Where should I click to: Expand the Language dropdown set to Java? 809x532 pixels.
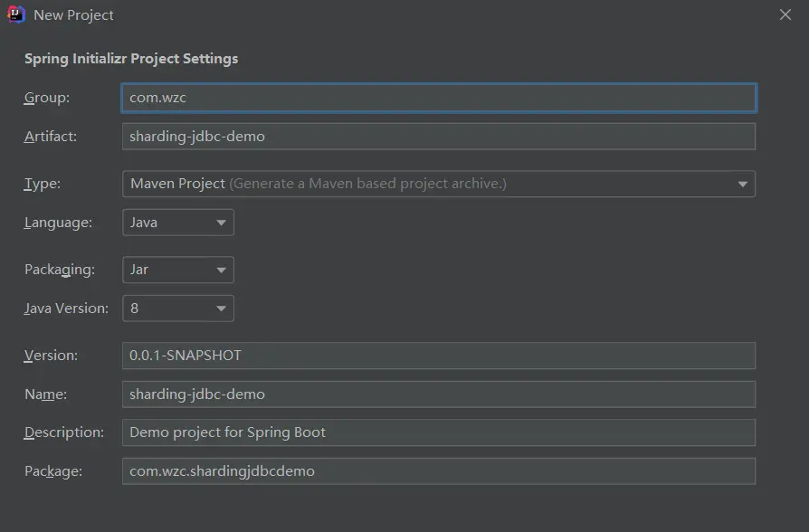pyautogui.click(x=178, y=223)
